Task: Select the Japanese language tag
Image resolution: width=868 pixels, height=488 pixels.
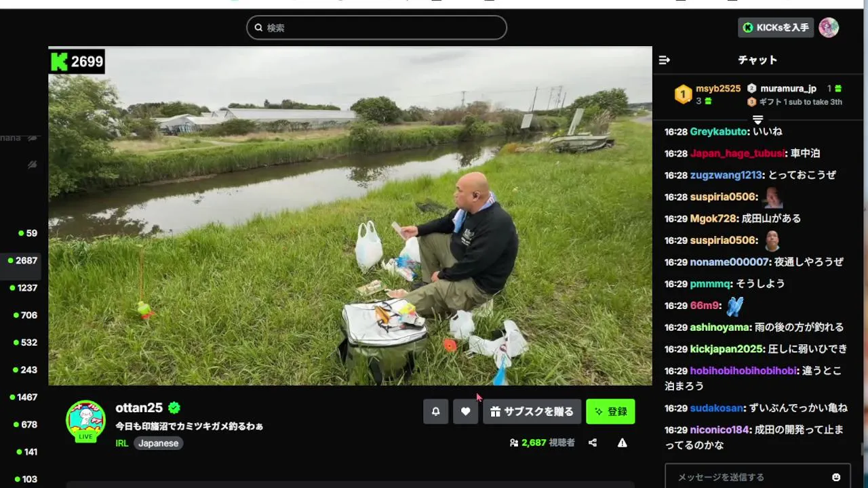Action: (159, 443)
